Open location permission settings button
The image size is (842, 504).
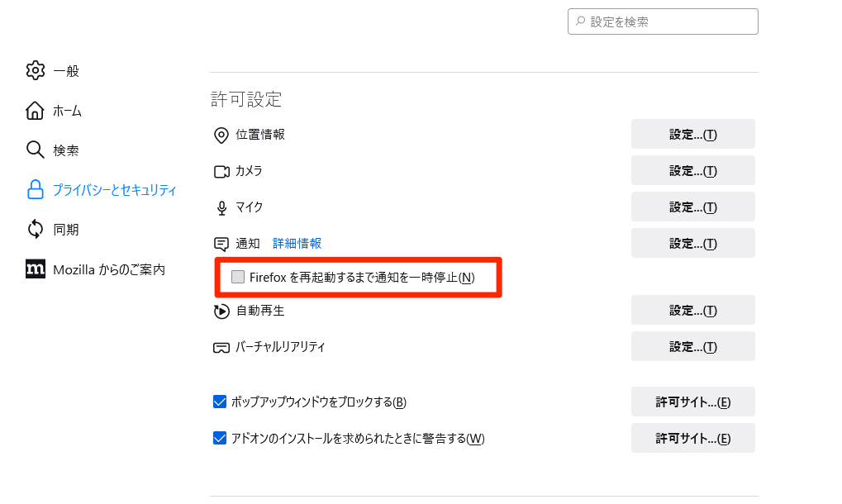click(692, 135)
